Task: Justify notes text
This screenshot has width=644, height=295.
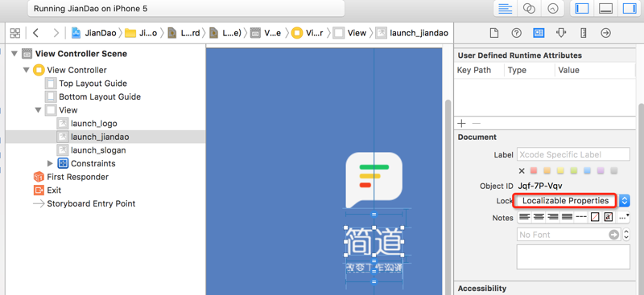Action: pos(567,217)
